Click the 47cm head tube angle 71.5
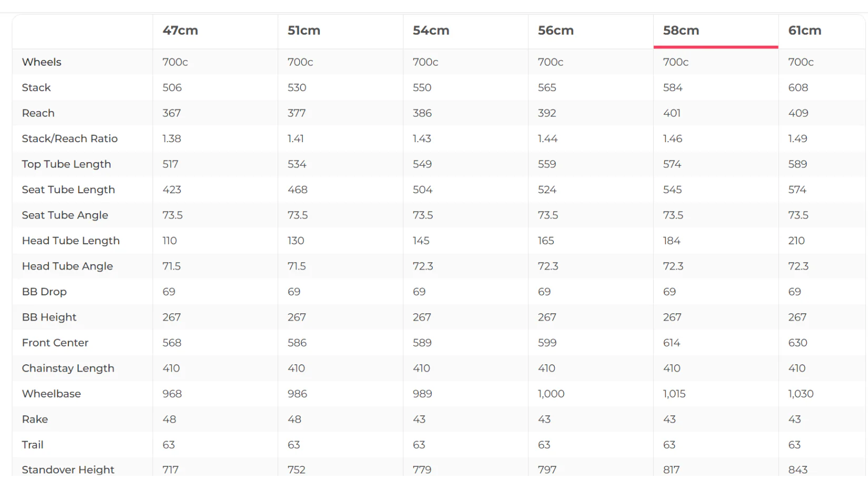The image size is (868, 488). point(171,266)
